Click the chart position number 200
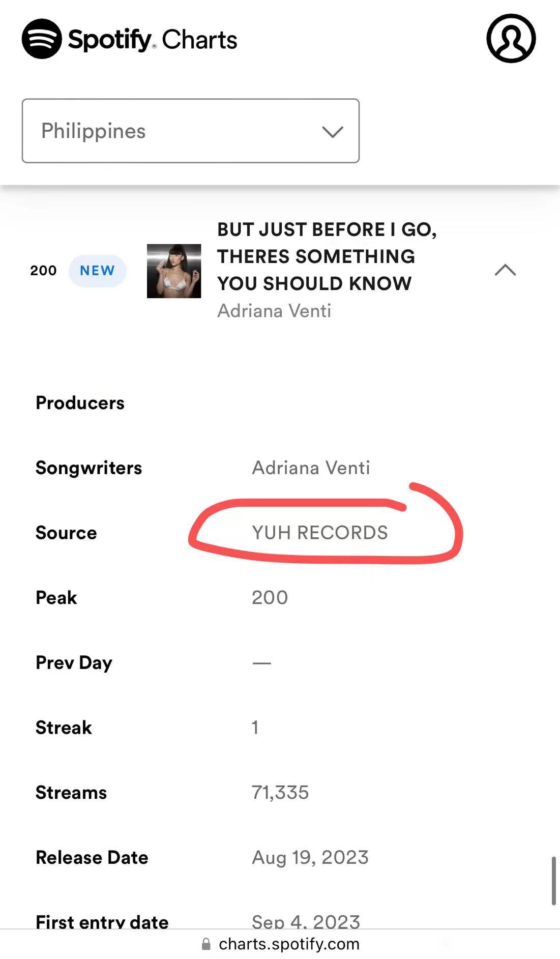The height and width of the screenshot is (959, 560). click(43, 271)
